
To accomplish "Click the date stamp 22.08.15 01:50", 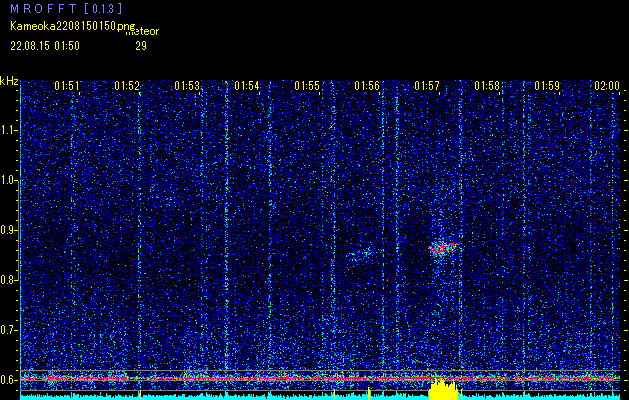I will coord(45,46).
